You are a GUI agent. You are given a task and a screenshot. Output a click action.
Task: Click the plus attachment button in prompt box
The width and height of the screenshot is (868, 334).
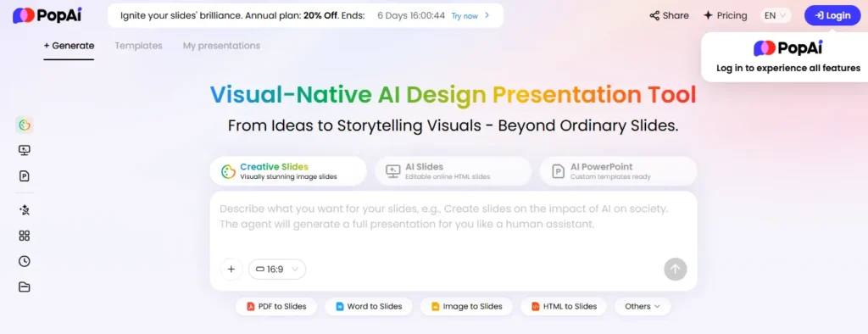(x=231, y=270)
